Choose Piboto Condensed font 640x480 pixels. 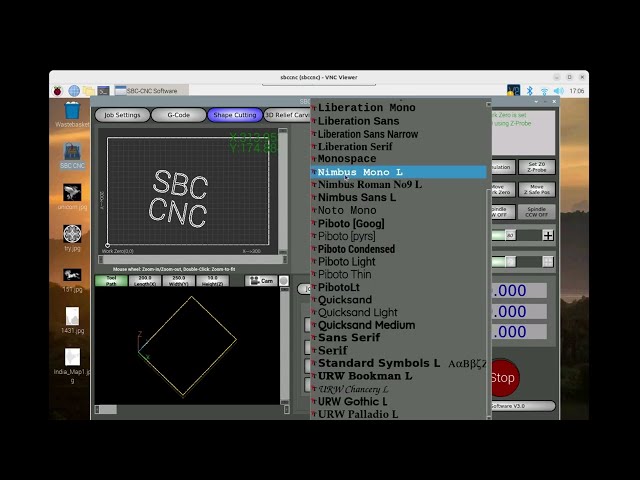tap(398, 249)
